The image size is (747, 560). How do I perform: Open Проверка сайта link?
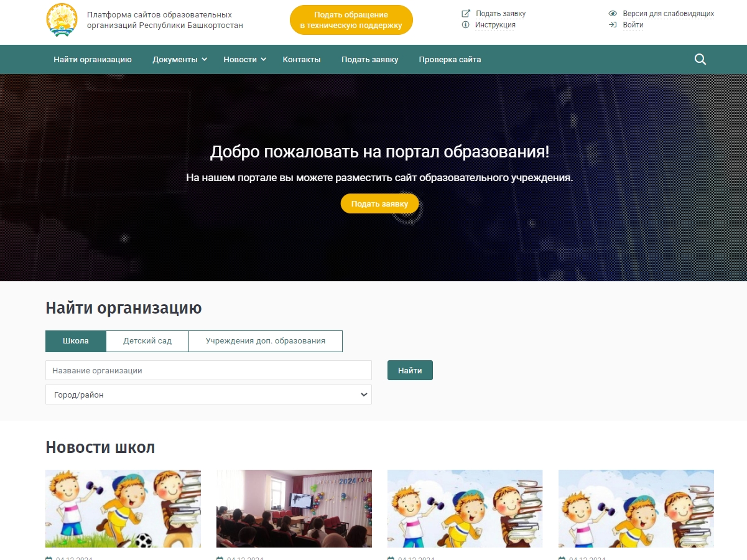[450, 59]
